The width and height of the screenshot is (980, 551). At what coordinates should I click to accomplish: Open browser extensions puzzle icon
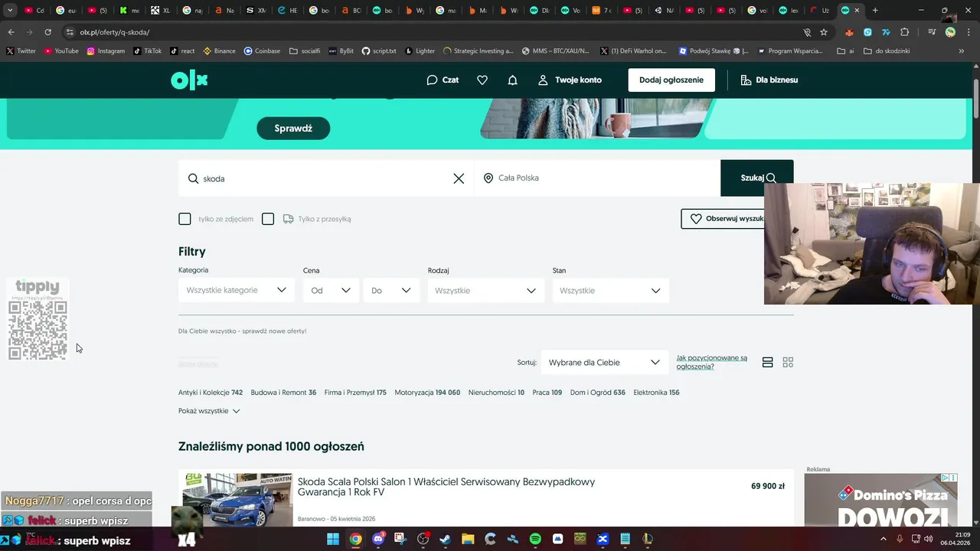click(x=905, y=32)
